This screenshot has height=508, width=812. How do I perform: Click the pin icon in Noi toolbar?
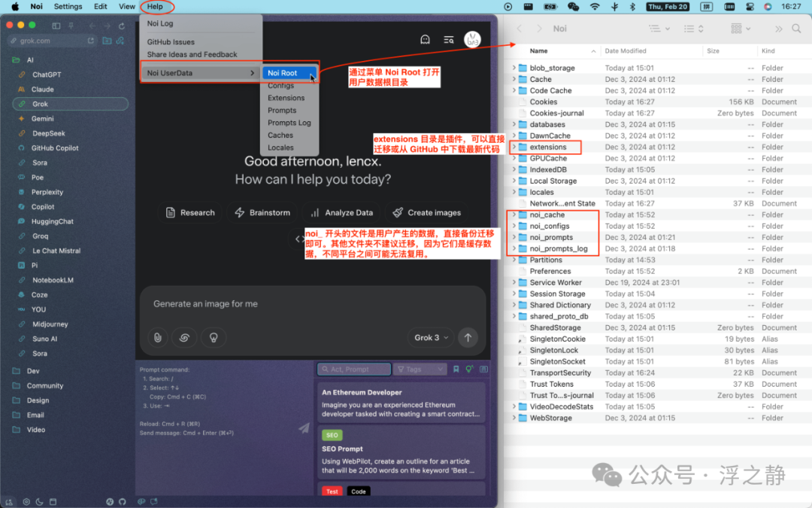pyautogui.click(x=71, y=26)
